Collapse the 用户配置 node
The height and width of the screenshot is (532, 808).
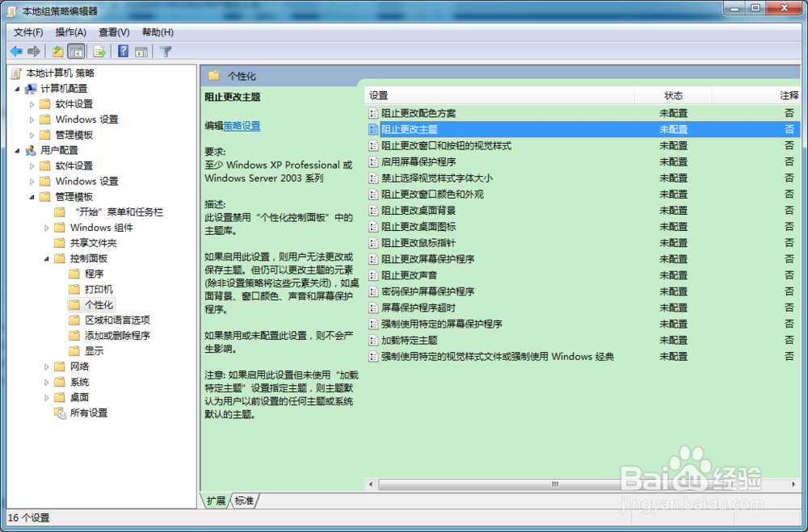pyautogui.click(x=17, y=150)
